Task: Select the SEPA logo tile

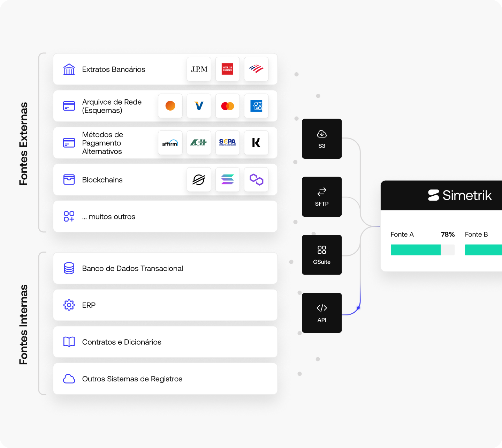Action: [228, 143]
